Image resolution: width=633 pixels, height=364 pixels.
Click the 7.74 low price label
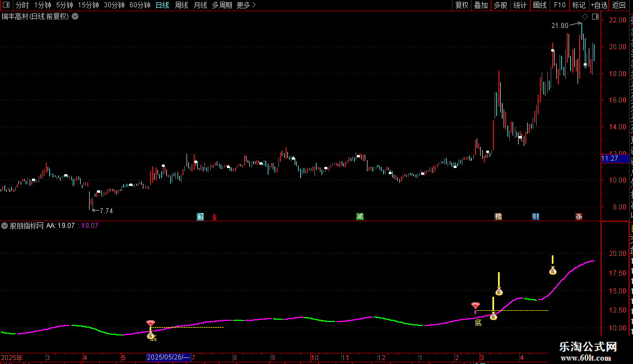click(x=106, y=211)
